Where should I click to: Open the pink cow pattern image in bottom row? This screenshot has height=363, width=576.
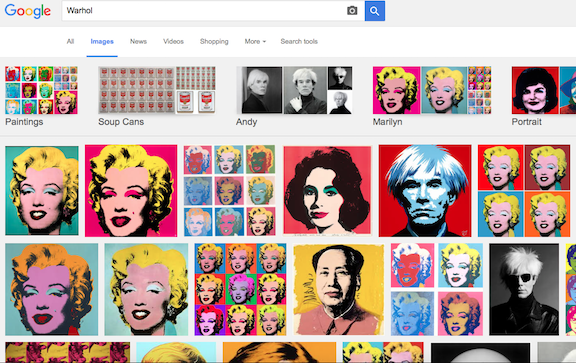[x=68, y=353]
